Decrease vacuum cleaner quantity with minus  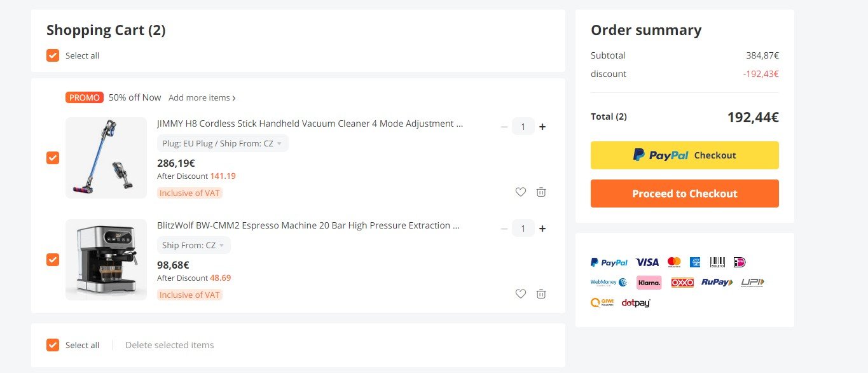point(504,127)
